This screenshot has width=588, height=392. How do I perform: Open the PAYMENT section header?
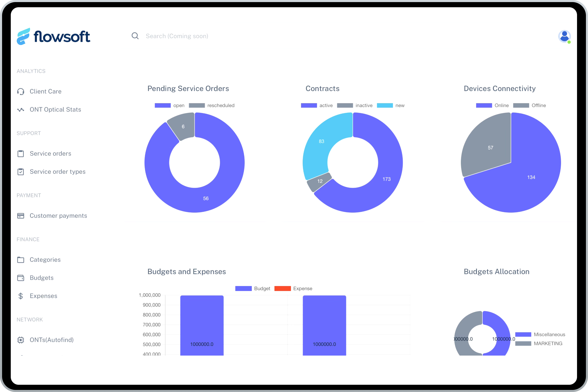[x=29, y=195]
